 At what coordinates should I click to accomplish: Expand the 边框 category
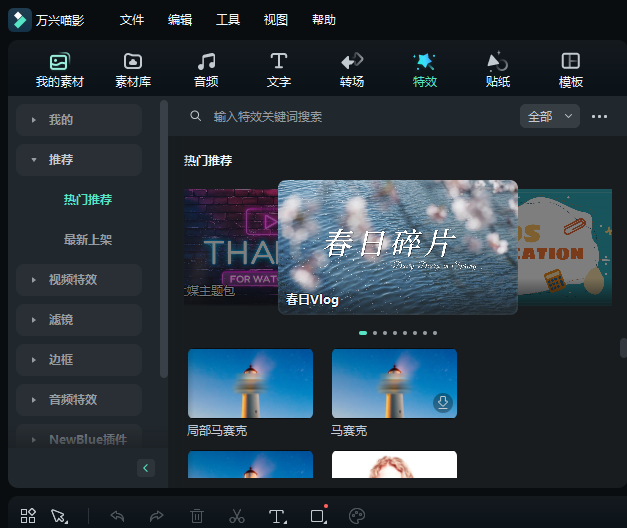79,360
